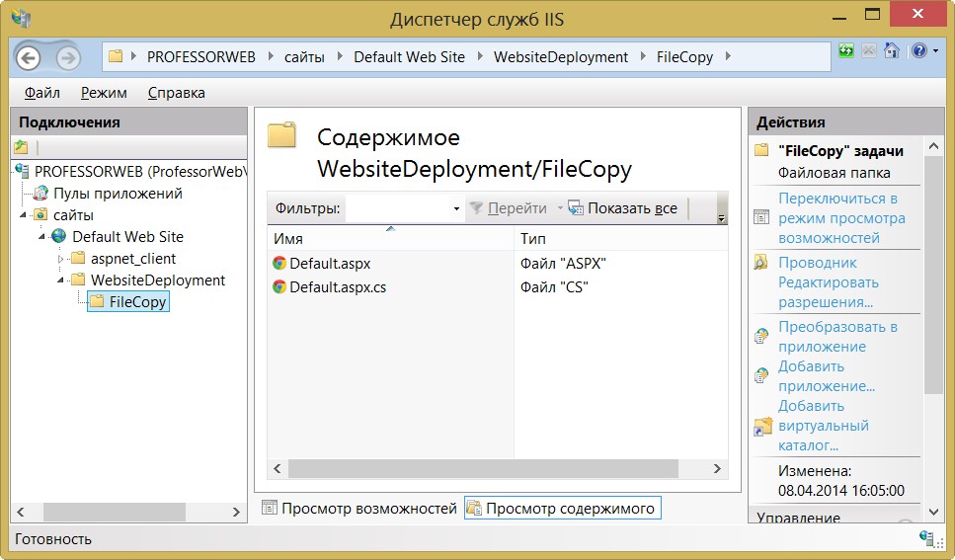Click the WebsiteDeployment breadcrumb segment
This screenshot has width=955, height=560.
[x=560, y=56]
